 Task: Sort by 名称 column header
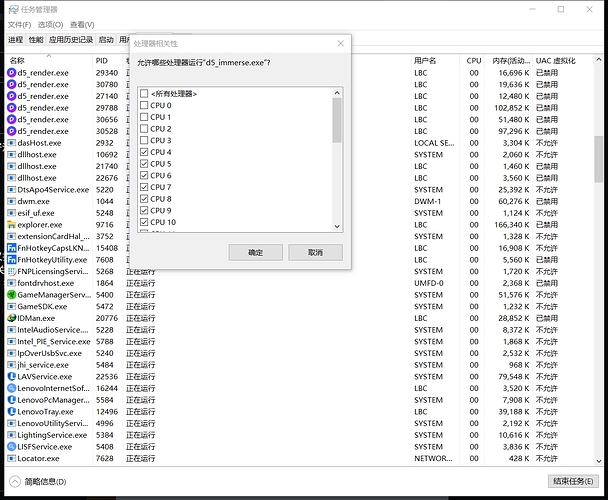click(x=49, y=61)
